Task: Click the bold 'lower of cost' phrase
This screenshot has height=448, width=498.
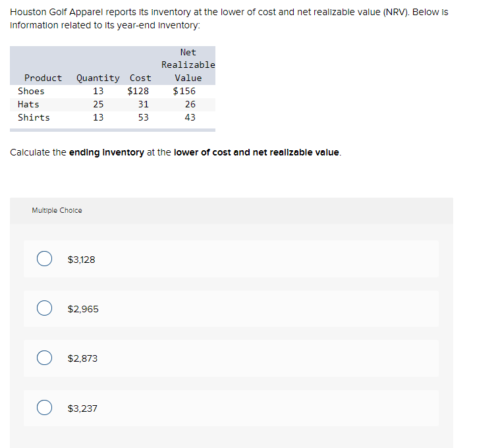Action: 202,152
